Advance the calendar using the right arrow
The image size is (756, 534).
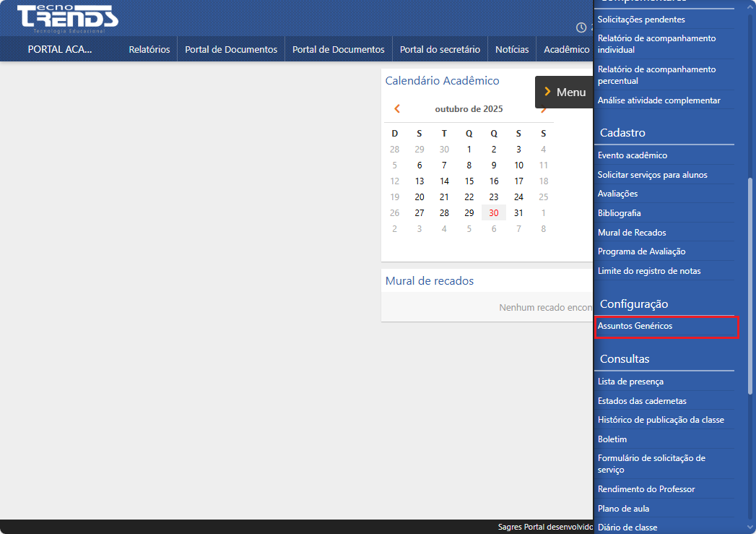544,108
